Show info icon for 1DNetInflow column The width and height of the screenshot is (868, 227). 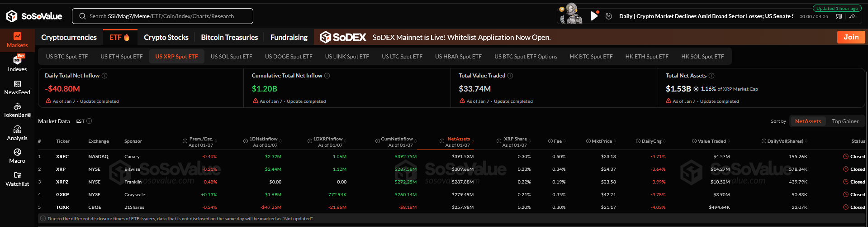pos(246,141)
